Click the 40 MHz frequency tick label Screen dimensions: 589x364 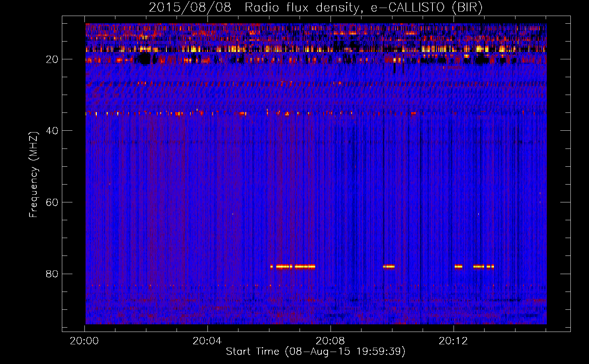(x=52, y=131)
